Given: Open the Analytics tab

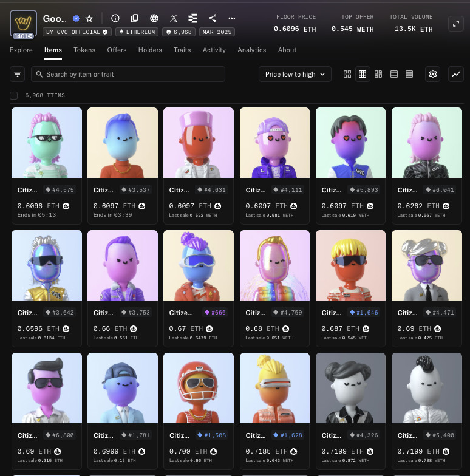Looking at the screenshot, I should pyautogui.click(x=251, y=50).
